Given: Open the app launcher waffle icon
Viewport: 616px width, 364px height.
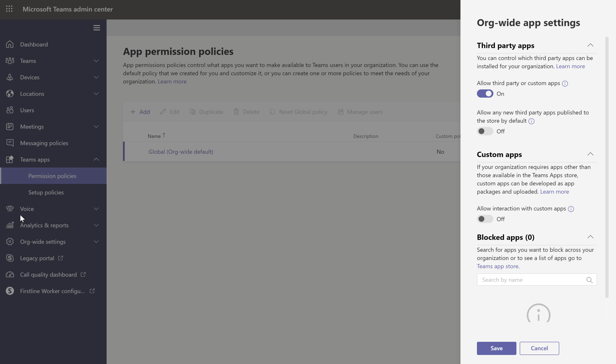Looking at the screenshot, I should pyautogui.click(x=9, y=9).
